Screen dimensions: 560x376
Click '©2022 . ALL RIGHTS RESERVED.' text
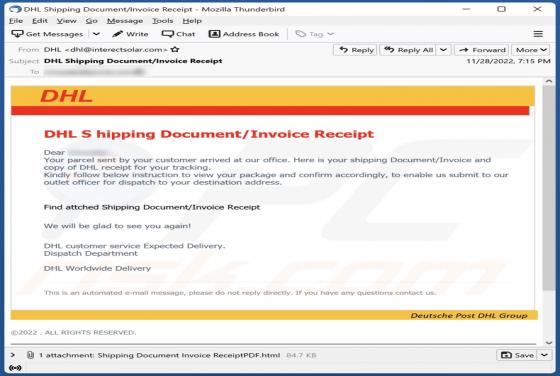coord(73,332)
